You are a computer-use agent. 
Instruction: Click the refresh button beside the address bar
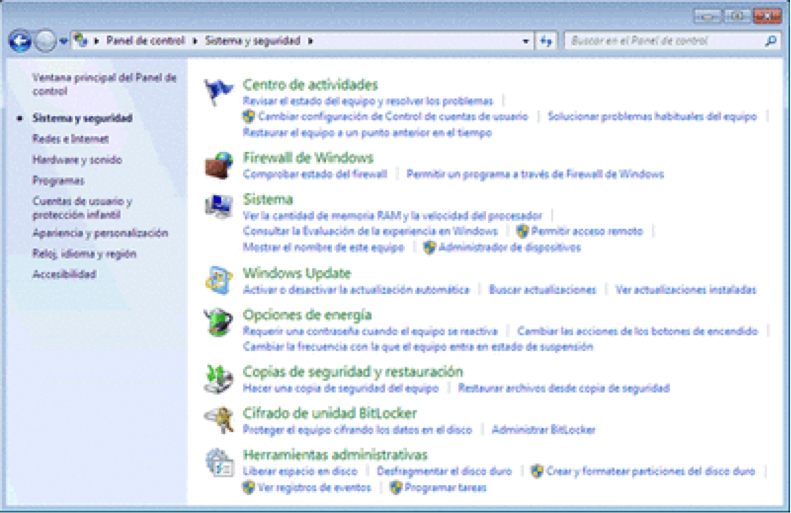click(546, 41)
